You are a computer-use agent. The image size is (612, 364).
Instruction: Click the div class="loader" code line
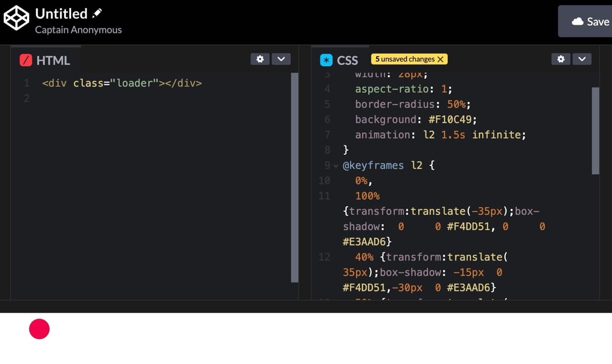[122, 83]
